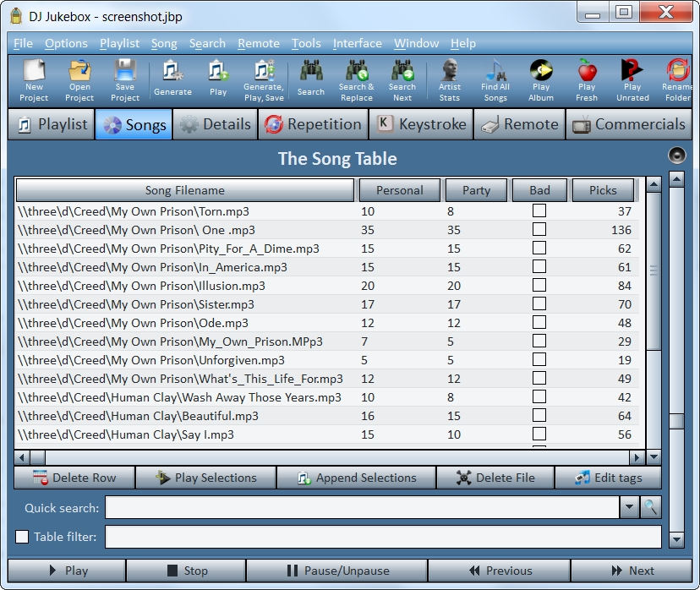Click the magnifier icon next to Quick search
Viewport: 700px width, 590px height.
click(650, 507)
